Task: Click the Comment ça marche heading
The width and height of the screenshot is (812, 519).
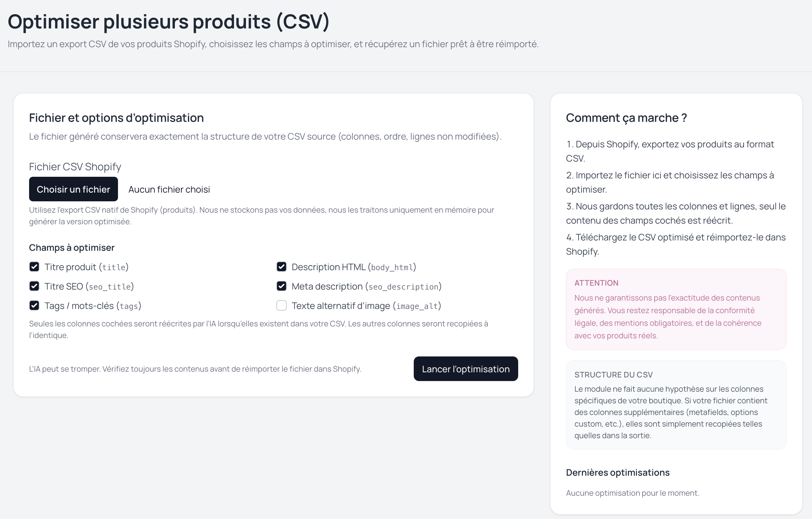Action: click(626, 118)
